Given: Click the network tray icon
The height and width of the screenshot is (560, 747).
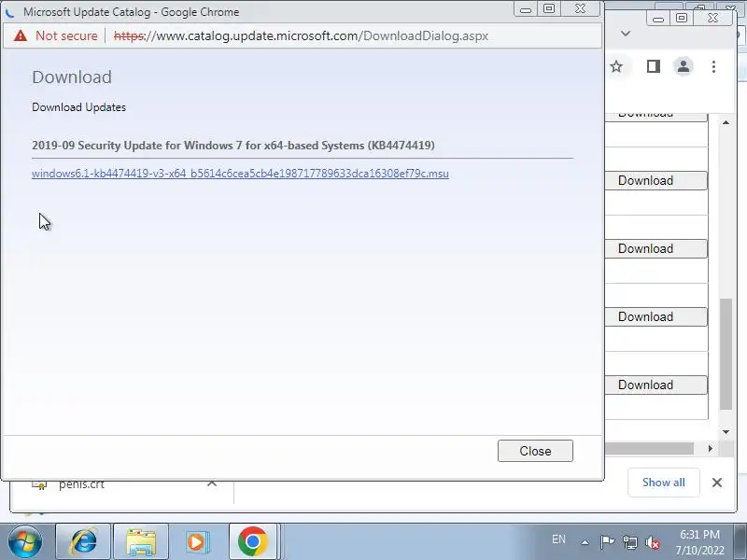Looking at the screenshot, I should point(629,542).
